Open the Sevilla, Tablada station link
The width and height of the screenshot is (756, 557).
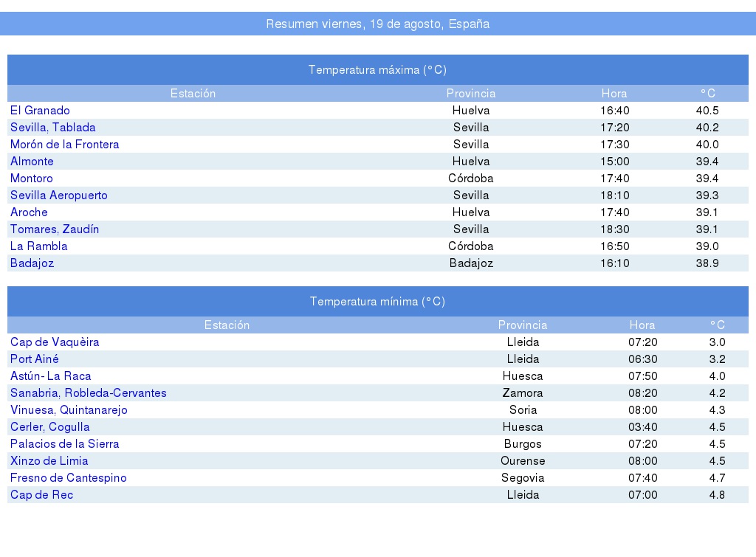53,127
